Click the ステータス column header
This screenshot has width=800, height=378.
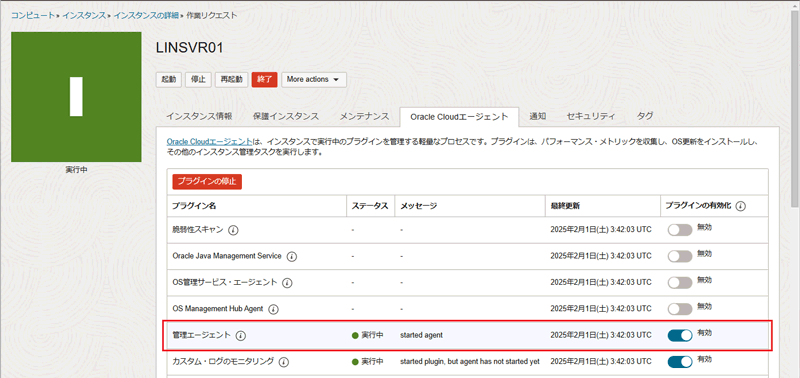[x=370, y=207]
